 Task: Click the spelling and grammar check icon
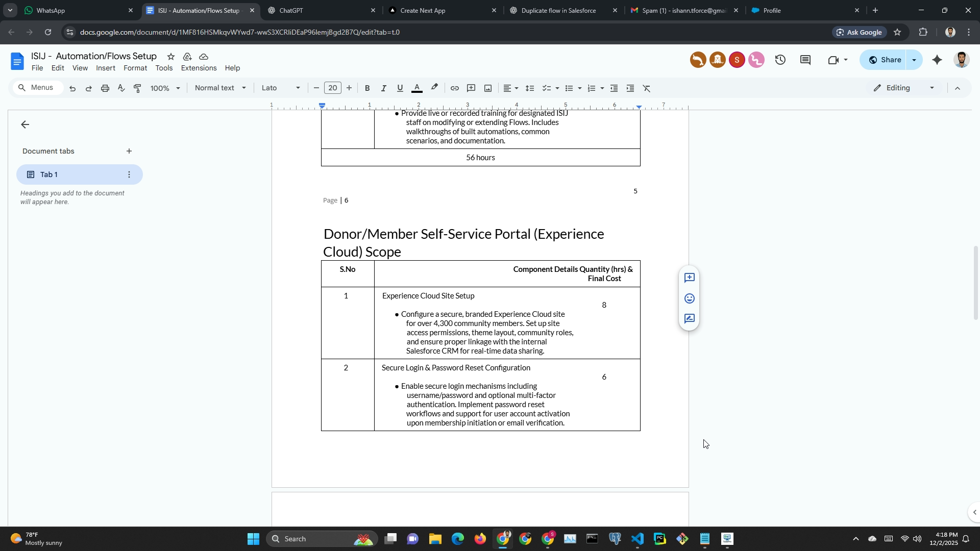121,88
